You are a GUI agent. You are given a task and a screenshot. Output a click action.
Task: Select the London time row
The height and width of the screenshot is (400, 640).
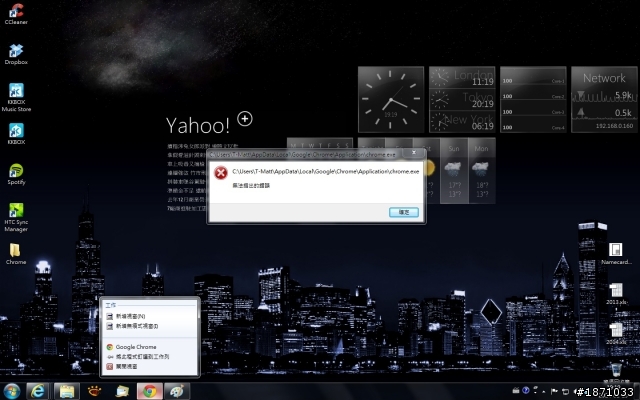coord(462,78)
